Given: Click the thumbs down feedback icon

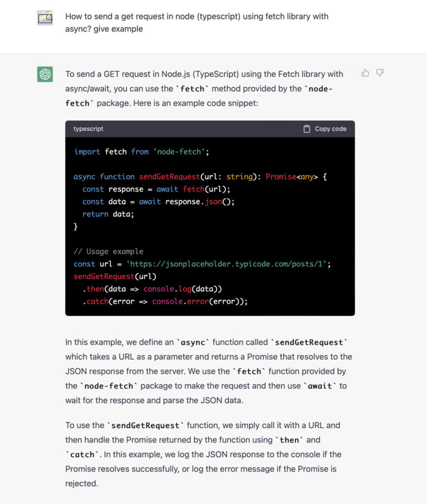Looking at the screenshot, I should pos(380,73).
